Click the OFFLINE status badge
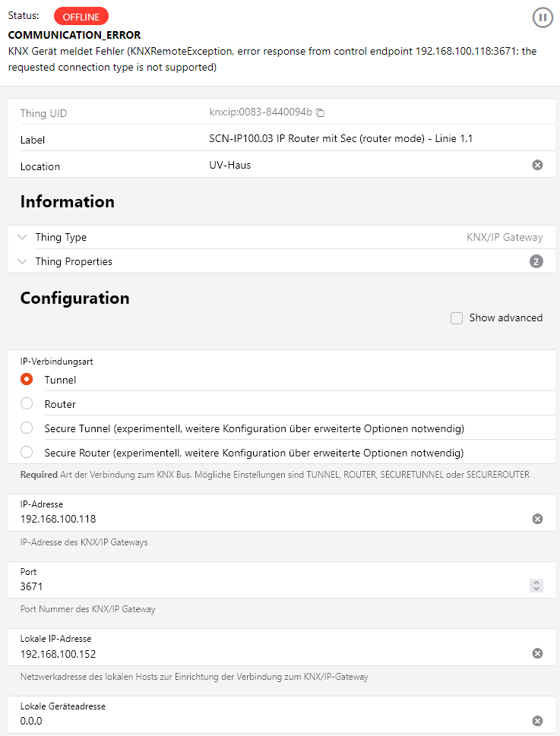This screenshot has width=560, height=736. coord(81,16)
